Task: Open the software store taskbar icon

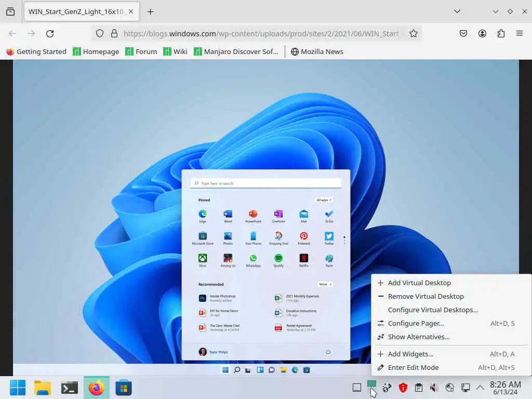Action: (x=124, y=388)
